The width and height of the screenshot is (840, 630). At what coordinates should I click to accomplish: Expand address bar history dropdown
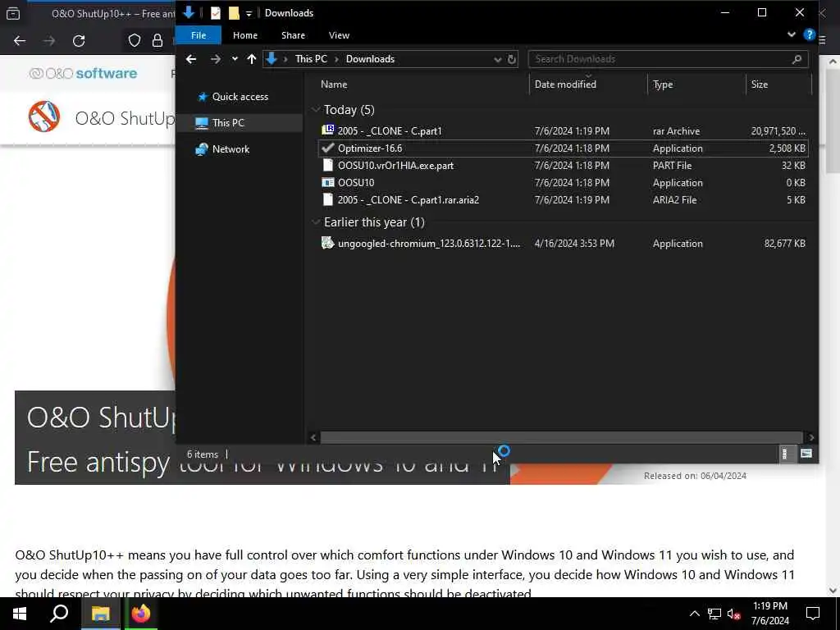click(497, 59)
